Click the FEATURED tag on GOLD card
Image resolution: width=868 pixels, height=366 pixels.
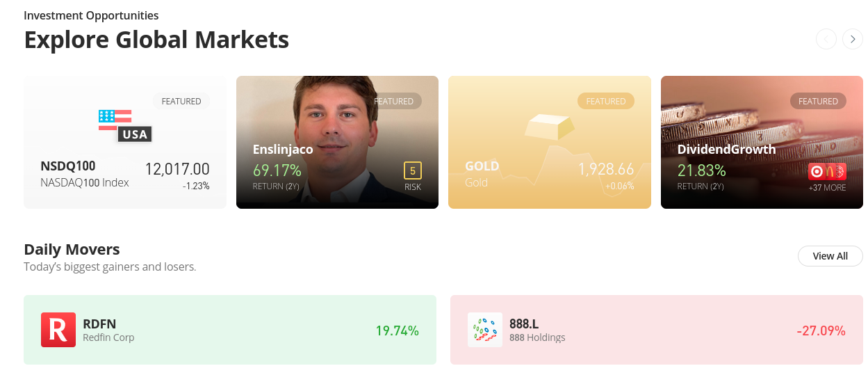606,101
